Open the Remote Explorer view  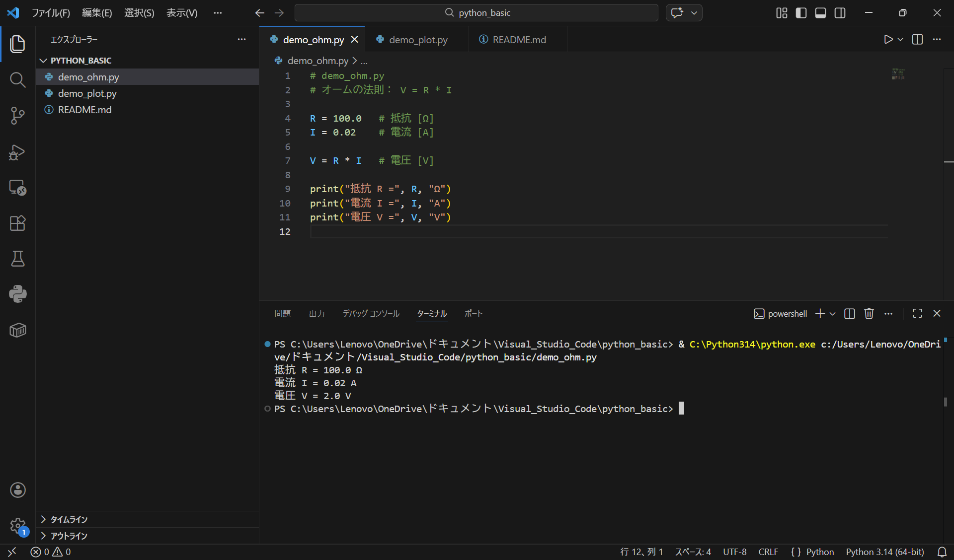[x=18, y=187]
